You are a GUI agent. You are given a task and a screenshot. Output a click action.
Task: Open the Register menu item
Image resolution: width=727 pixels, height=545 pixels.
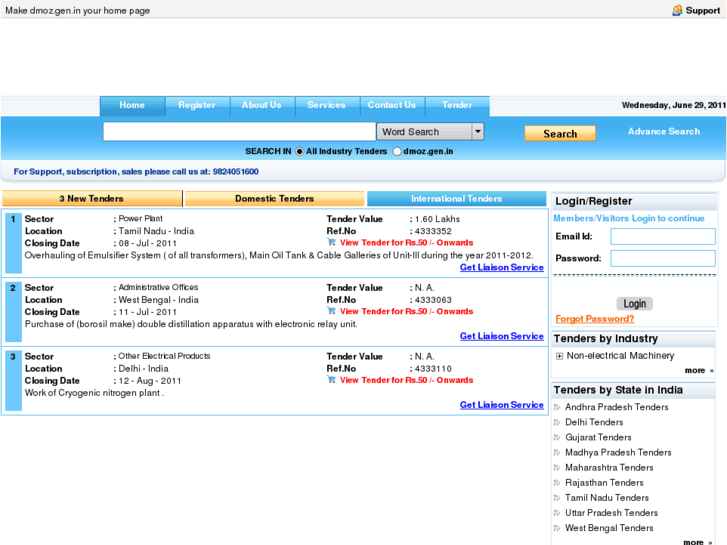pyautogui.click(x=197, y=105)
